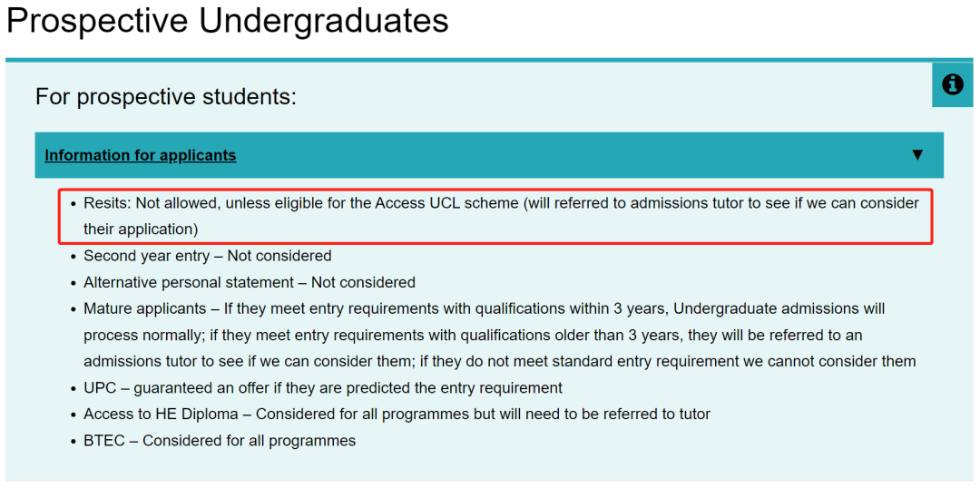Click the teal accordion header bar
The height and width of the screenshot is (488, 980).
[489, 156]
